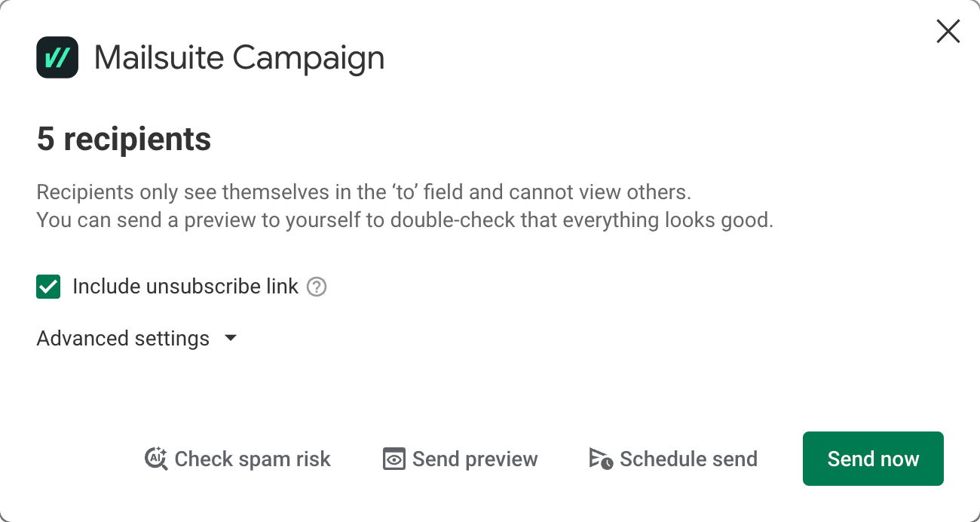Image resolution: width=980 pixels, height=522 pixels.
Task: Click the AI magnifier spam check icon
Action: (156, 459)
